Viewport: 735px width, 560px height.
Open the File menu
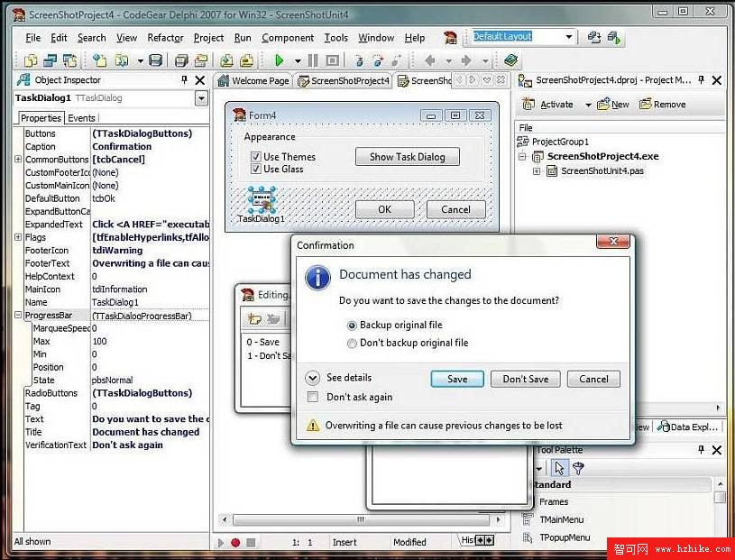pos(32,38)
